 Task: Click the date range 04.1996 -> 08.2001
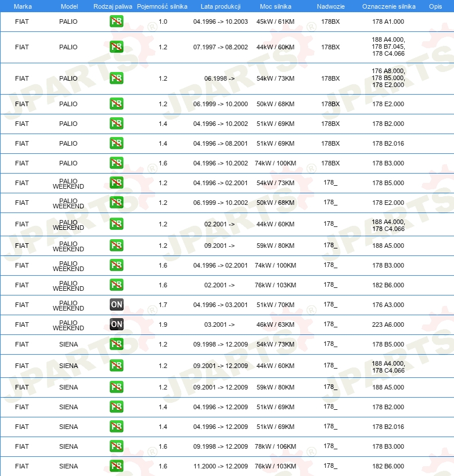(221, 143)
